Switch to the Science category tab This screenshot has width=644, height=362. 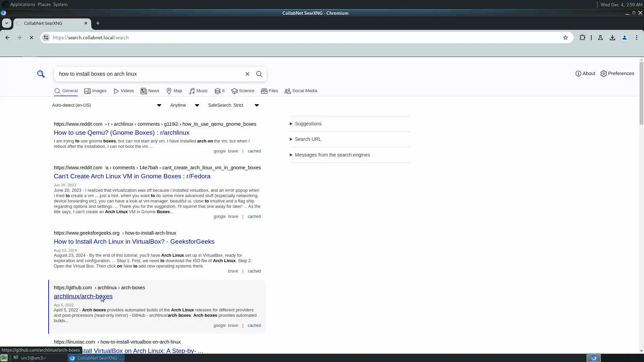pos(243,91)
